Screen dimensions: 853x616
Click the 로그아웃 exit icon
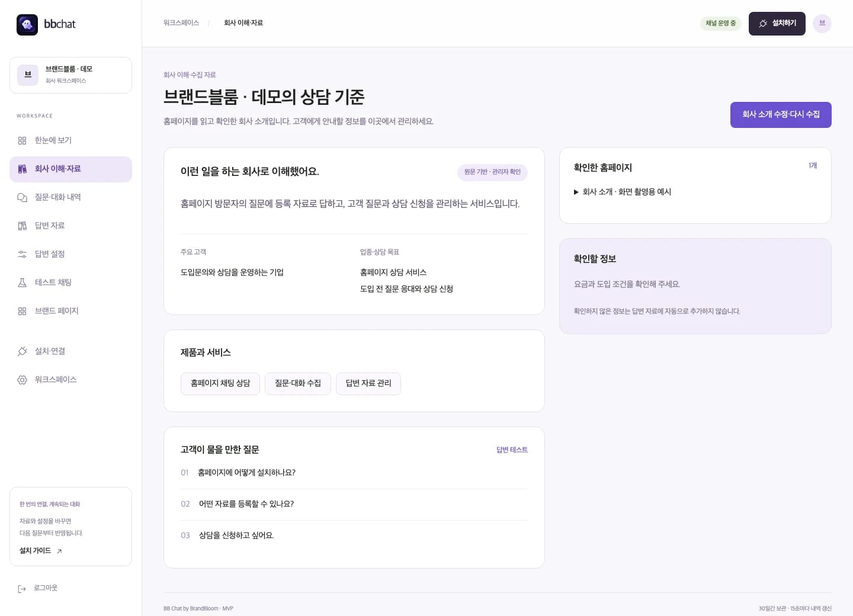click(x=22, y=589)
